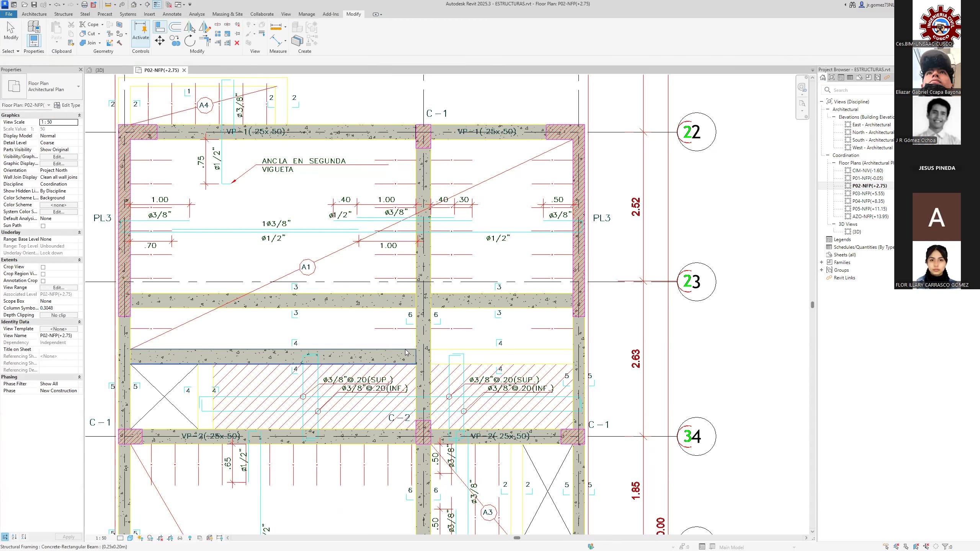This screenshot has height=551, width=980.
Task: Select the Move tool in Modify panel
Action: tap(160, 41)
